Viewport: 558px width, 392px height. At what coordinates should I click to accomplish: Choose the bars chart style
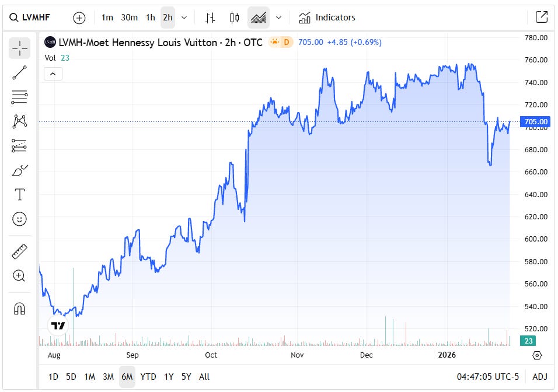tap(210, 17)
